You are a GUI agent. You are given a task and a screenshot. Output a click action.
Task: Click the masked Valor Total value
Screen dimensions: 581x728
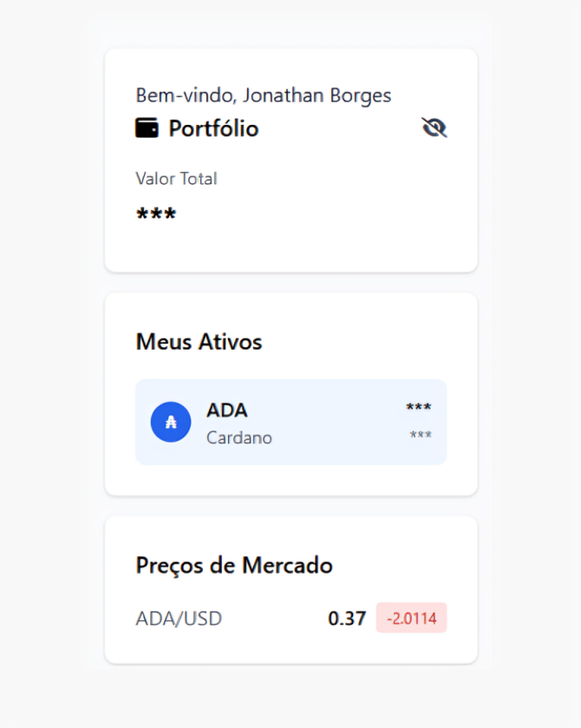tap(154, 213)
